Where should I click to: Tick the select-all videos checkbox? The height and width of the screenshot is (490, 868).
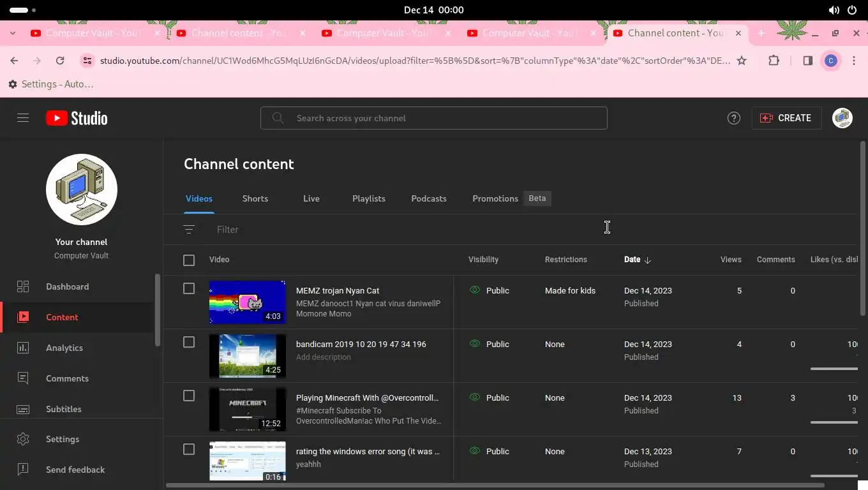pyautogui.click(x=189, y=260)
